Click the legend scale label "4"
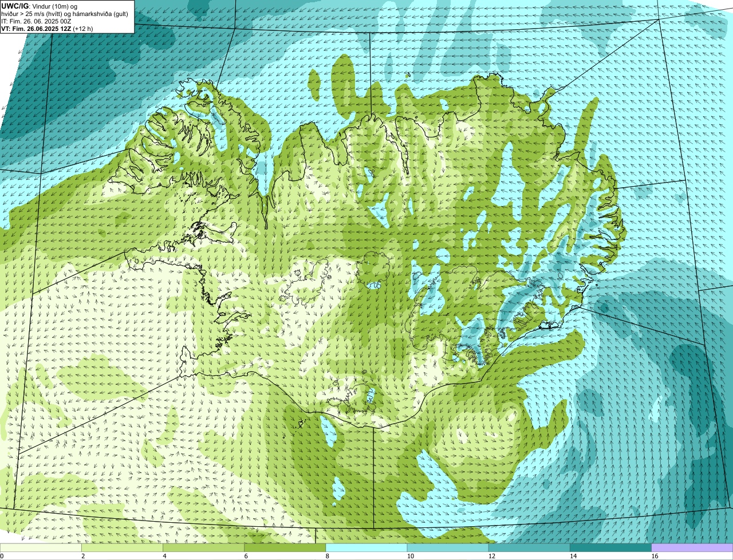733x560 pixels. click(x=164, y=556)
